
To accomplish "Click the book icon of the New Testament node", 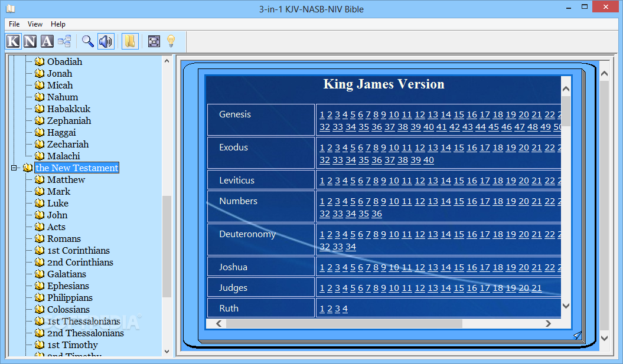I will (x=27, y=168).
